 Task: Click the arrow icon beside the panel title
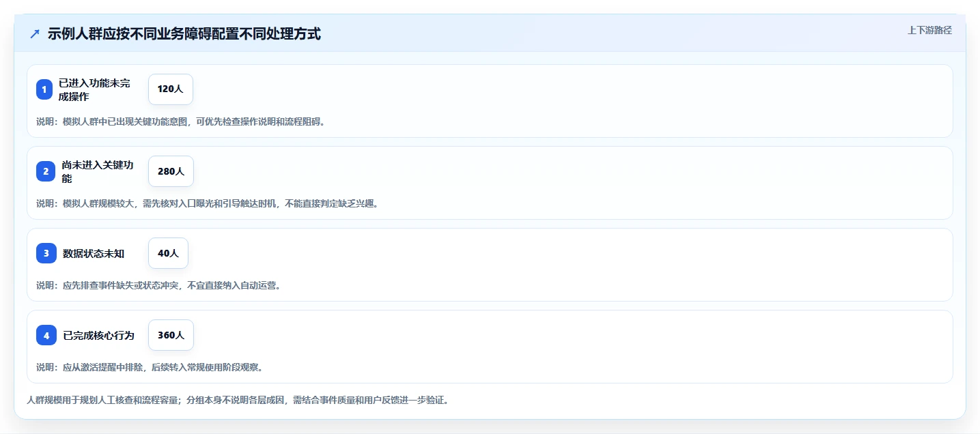pyautogui.click(x=35, y=33)
